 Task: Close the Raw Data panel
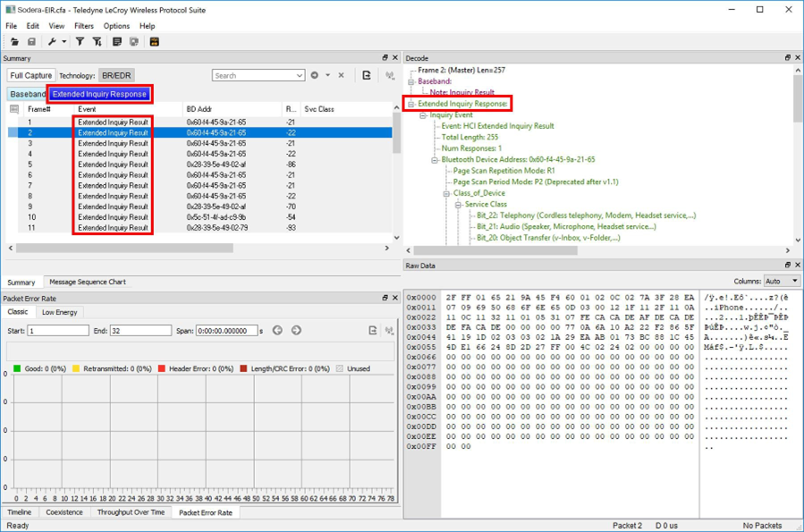(x=798, y=265)
